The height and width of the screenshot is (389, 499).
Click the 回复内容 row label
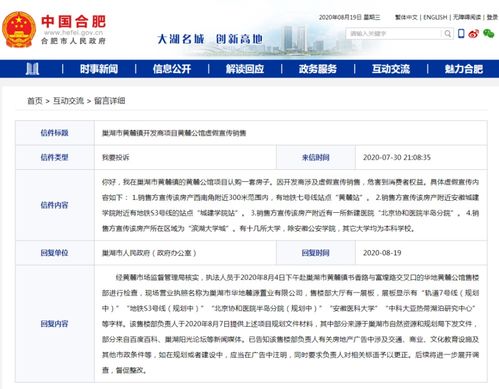54,324
